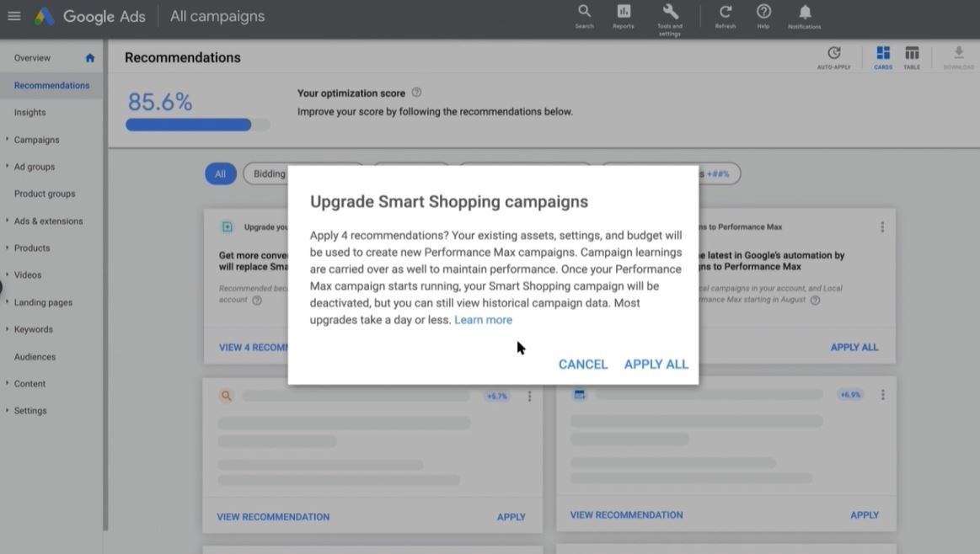The width and height of the screenshot is (980, 554).
Task: Click the 85.6% score value
Action: [160, 102]
